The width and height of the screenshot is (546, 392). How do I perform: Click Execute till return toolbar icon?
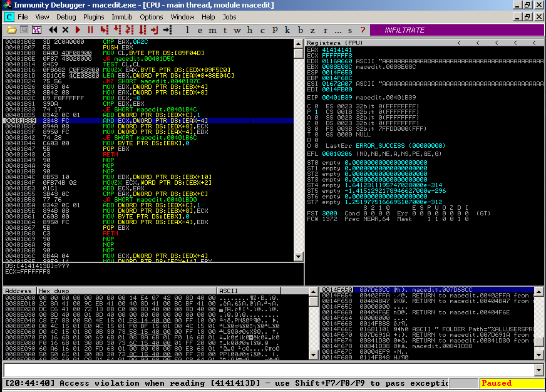coord(154,30)
